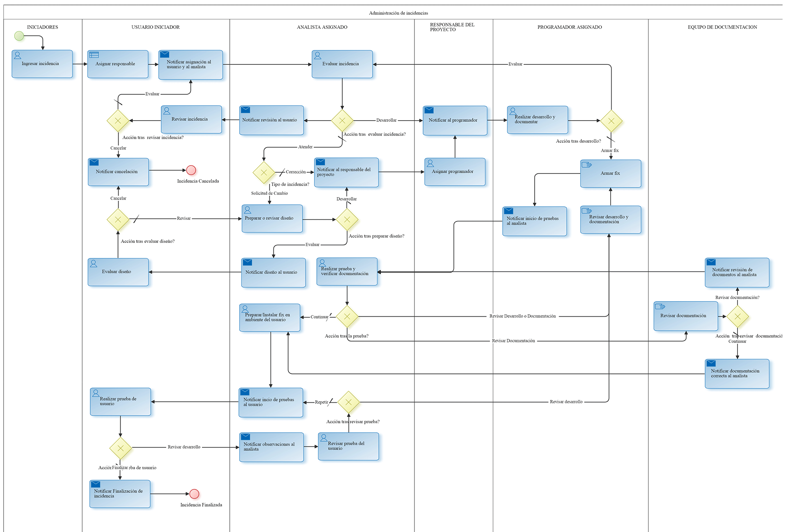Viewport: 788px width, 532px height.
Task: Click the PROGRAMADOR ASIGNADO lane header
Action: 570,27
